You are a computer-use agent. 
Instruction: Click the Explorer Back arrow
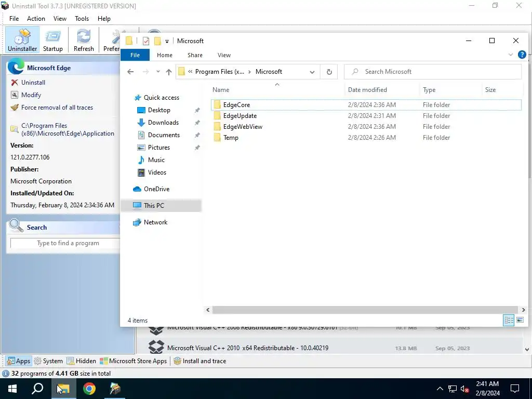click(x=130, y=72)
